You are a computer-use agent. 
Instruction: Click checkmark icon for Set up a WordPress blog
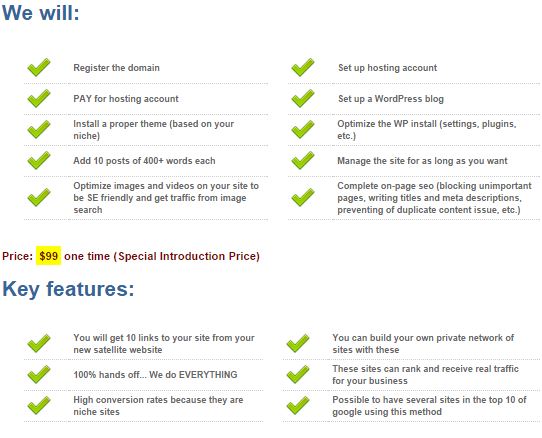pos(303,98)
